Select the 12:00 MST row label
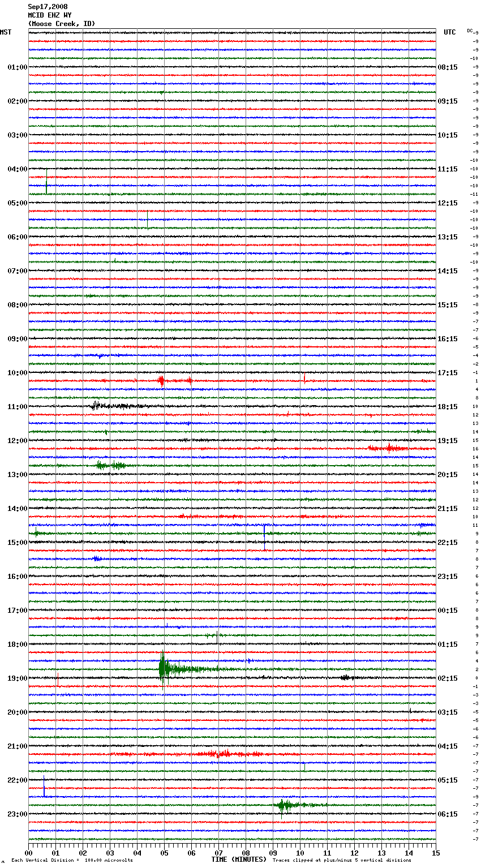This screenshot has width=481, height=868. [17, 441]
